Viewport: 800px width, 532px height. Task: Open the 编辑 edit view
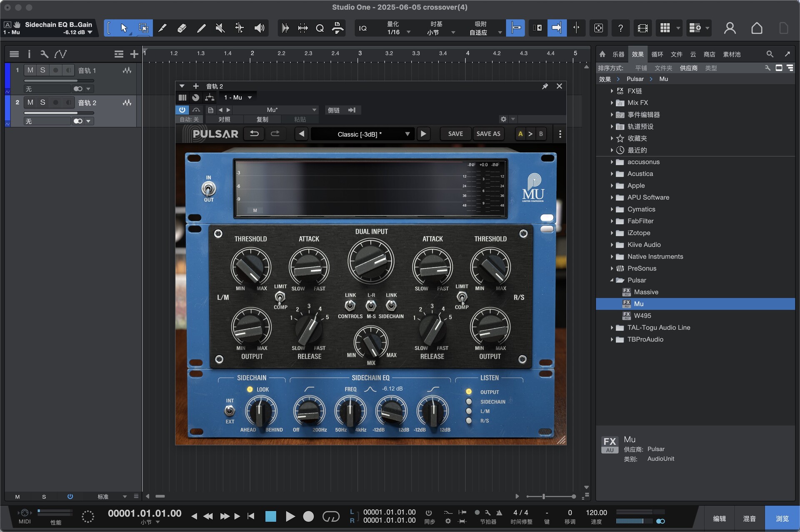coord(719,518)
